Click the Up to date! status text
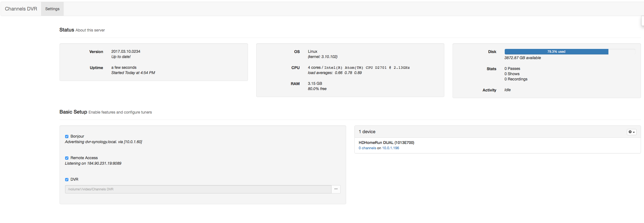 (121, 57)
